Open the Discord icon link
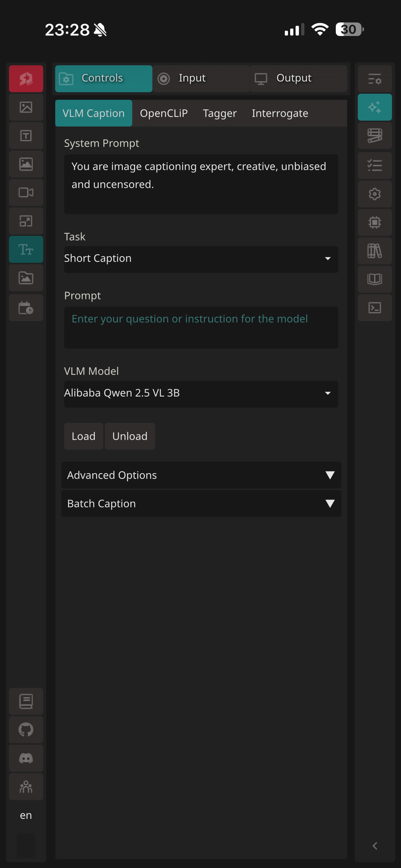 point(26,758)
